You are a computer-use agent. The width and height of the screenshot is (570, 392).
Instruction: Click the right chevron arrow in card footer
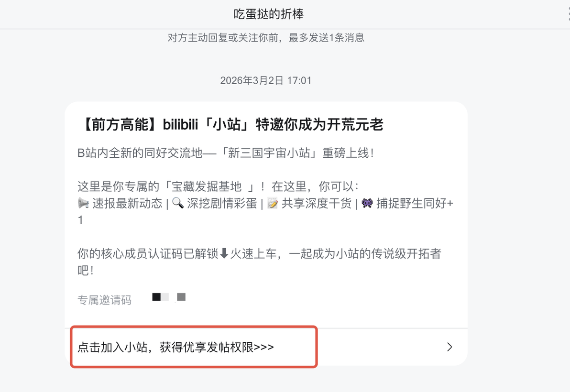(449, 347)
